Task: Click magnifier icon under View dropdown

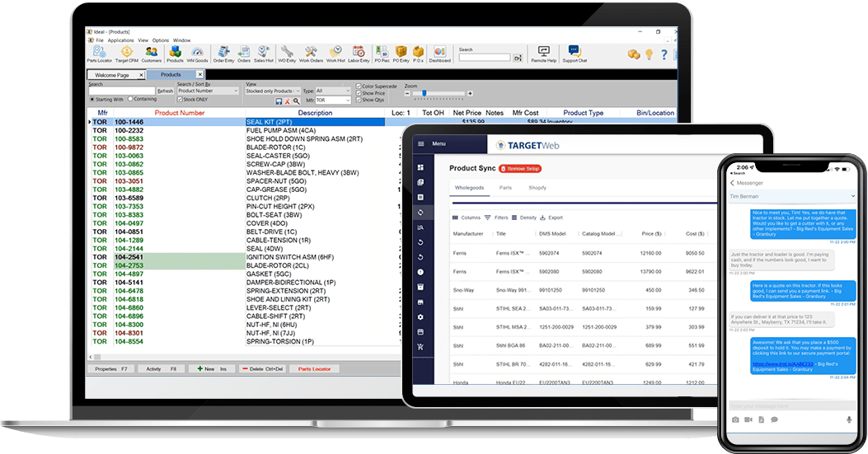Action: (296, 101)
